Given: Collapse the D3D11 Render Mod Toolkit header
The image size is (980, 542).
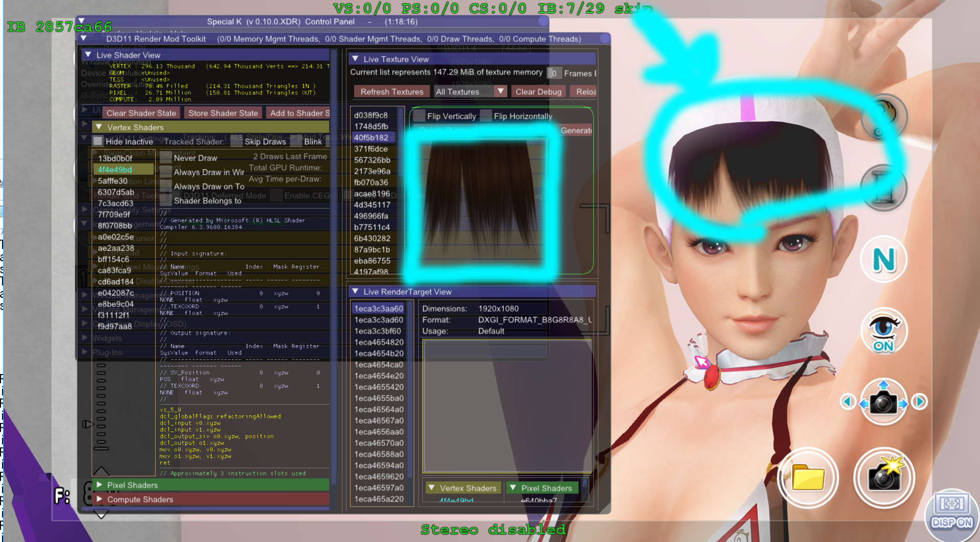Looking at the screenshot, I should tap(83, 38).
